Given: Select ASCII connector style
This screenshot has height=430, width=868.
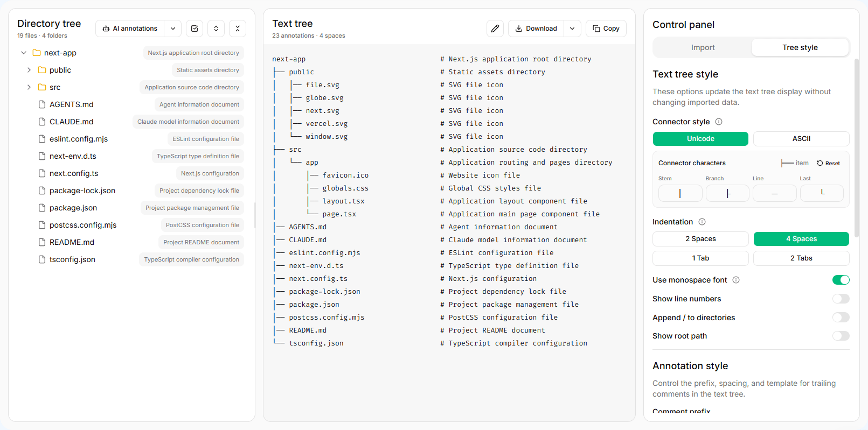Looking at the screenshot, I should point(801,139).
